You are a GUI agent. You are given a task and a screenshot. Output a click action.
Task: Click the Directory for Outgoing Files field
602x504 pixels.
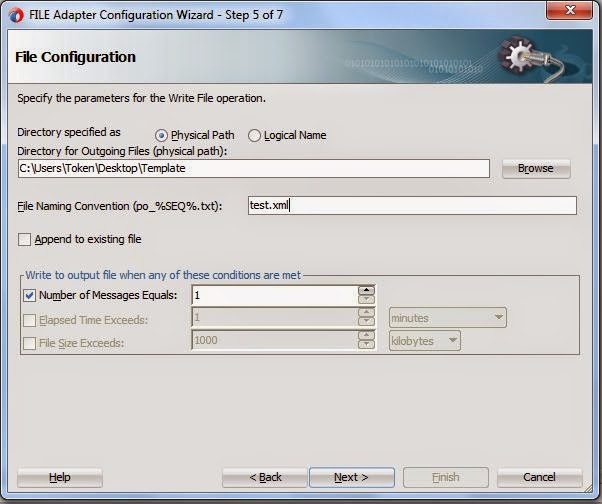254,169
